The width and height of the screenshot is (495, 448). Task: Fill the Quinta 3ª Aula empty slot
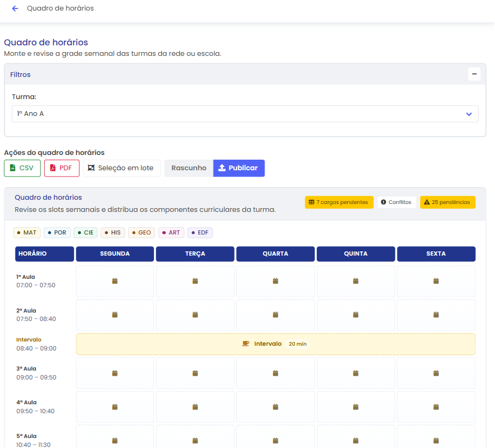tap(356, 374)
